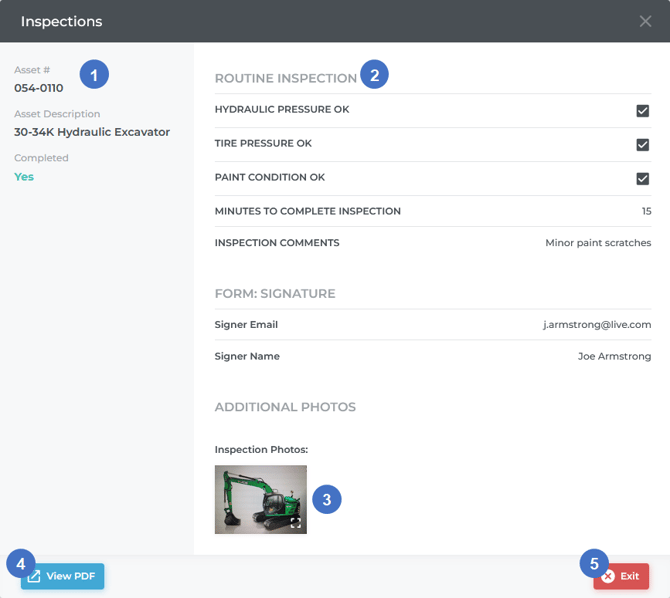This screenshot has width=670, height=598.
Task: Click the signer email j.armstrong@live.com
Action: point(596,325)
